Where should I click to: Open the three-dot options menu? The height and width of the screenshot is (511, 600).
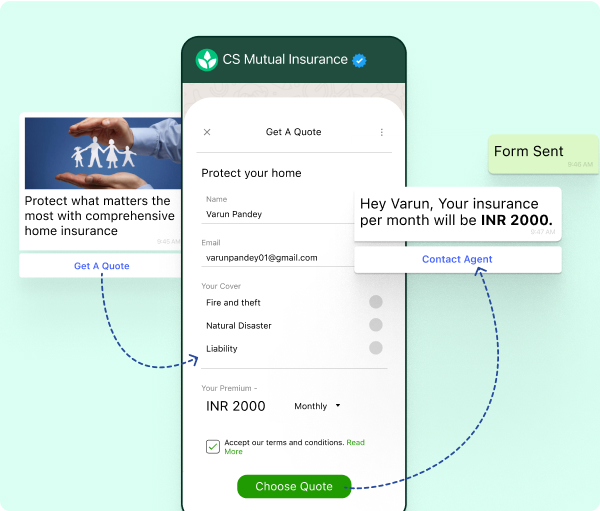coord(382,132)
